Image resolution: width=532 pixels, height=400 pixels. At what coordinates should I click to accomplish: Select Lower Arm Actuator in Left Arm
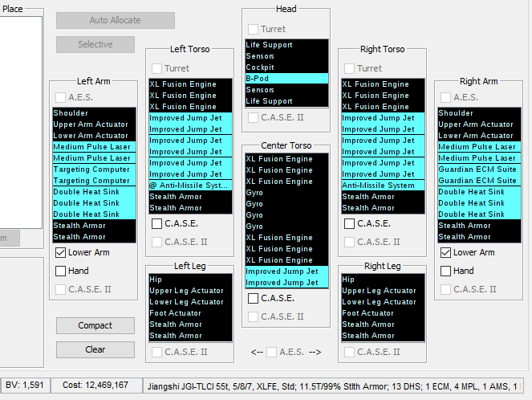pos(95,136)
